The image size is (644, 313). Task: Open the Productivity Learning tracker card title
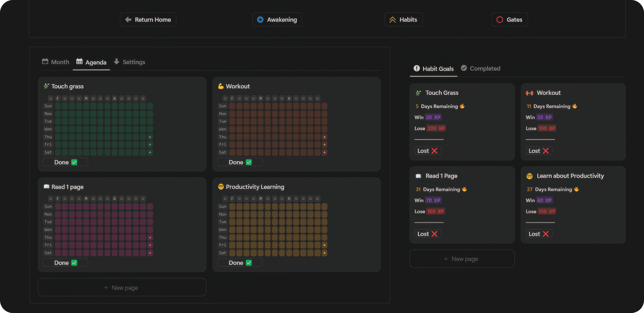255,187
